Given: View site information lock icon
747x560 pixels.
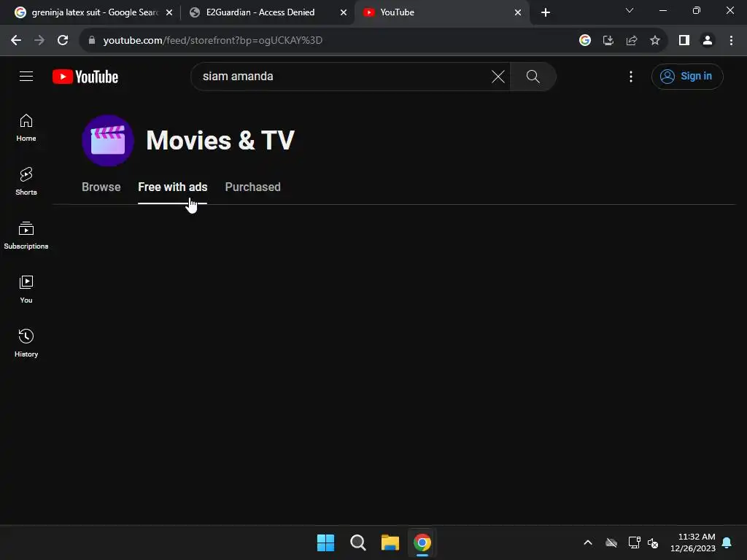Looking at the screenshot, I should [92, 41].
